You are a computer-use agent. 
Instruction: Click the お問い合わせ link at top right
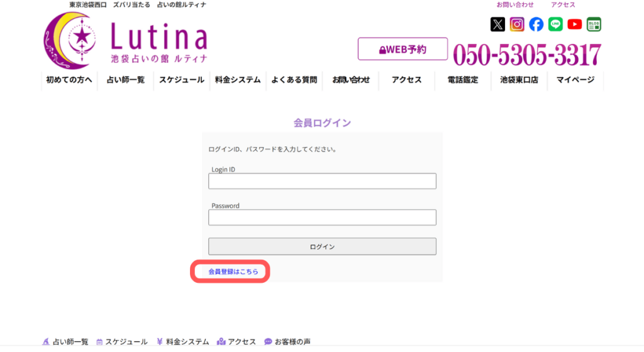pos(515,5)
